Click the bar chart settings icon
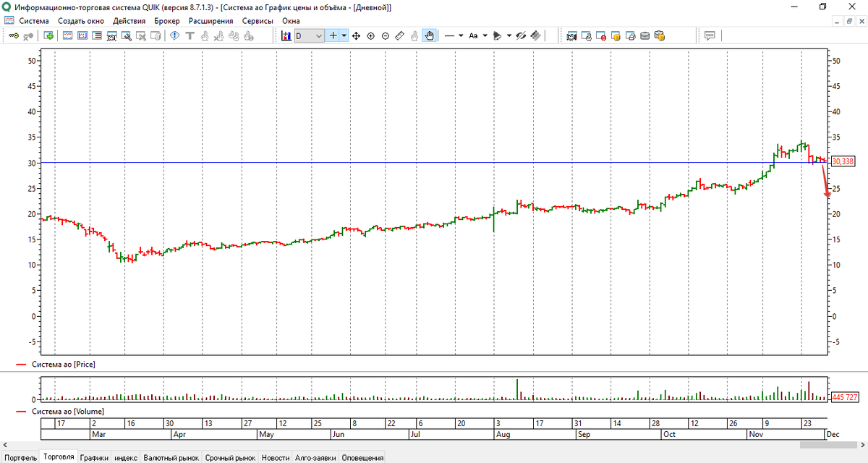Image resolution: width=868 pixels, height=463 pixels. pyautogui.click(x=285, y=35)
